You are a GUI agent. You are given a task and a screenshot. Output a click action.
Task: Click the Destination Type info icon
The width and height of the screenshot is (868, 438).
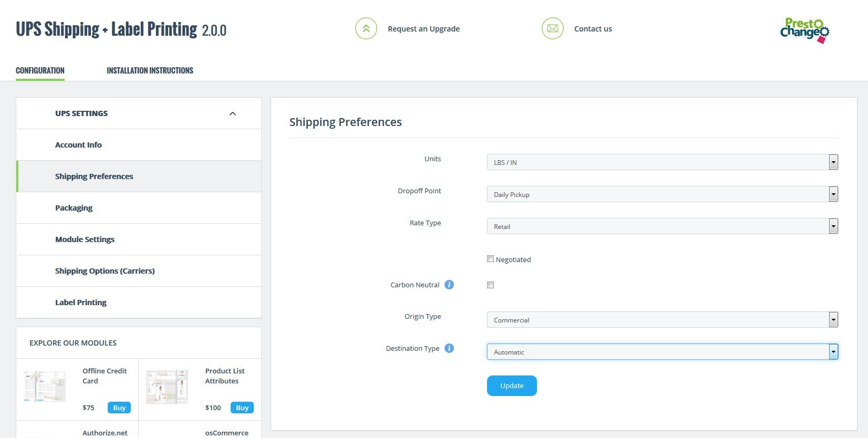click(x=449, y=348)
